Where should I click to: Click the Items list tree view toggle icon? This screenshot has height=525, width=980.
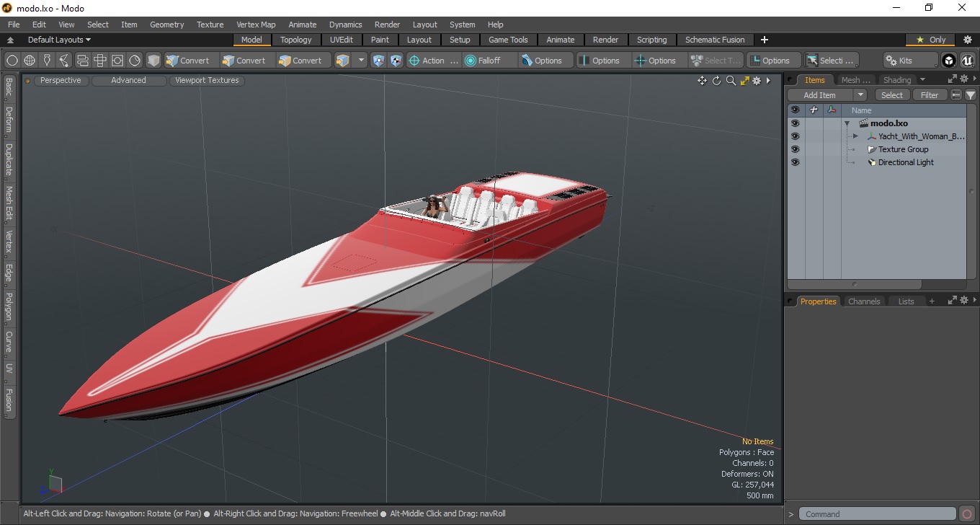(x=956, y=95)
